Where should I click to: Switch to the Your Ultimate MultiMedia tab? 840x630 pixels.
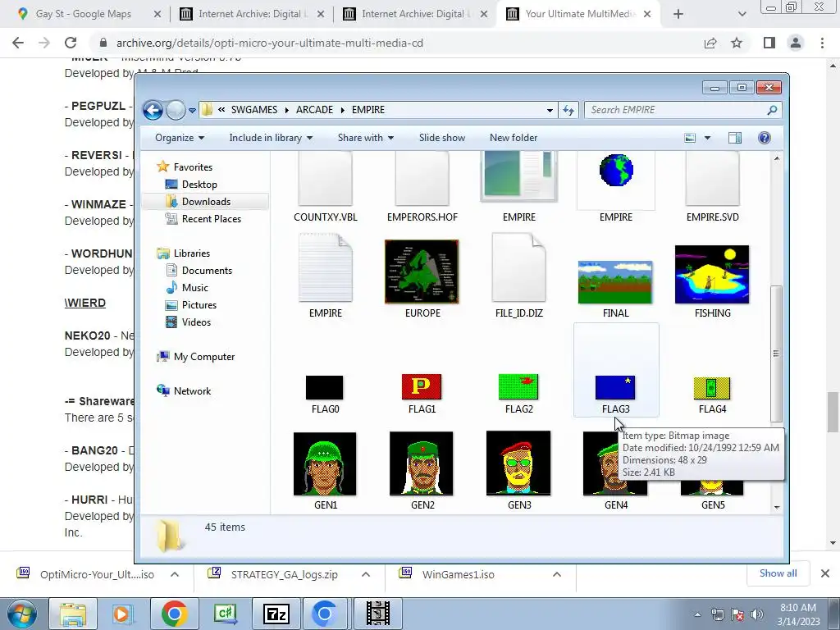580,14
